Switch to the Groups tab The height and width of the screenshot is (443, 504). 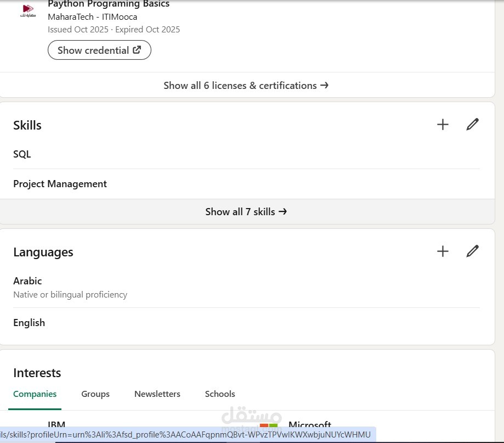pyautogui.click(x=95, y=394)
